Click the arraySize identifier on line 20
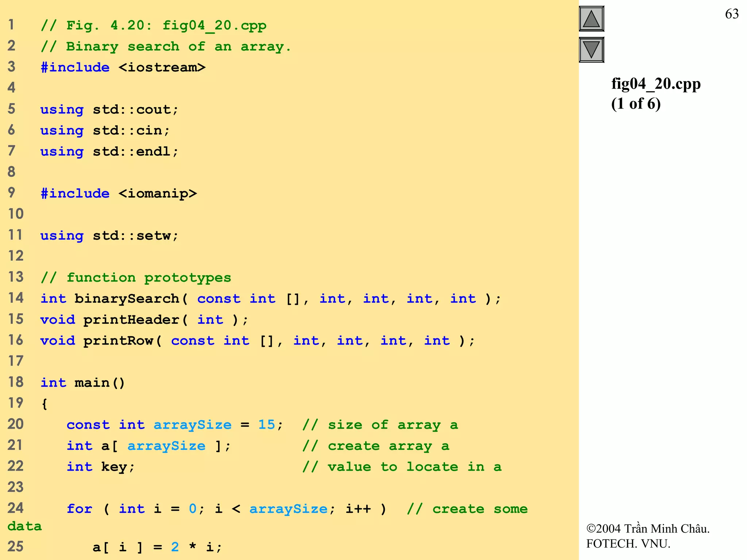This screenshot has height=560, width=747. coord(192,425)
